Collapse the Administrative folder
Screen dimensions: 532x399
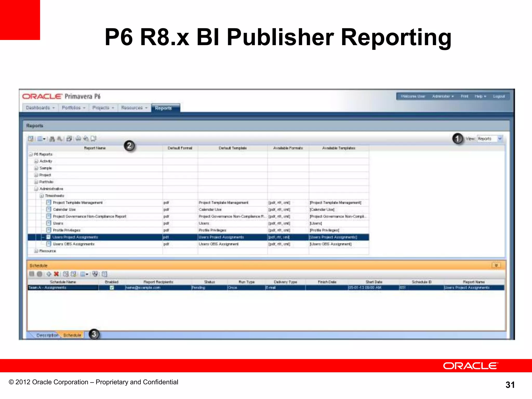[x=36, y=189]
